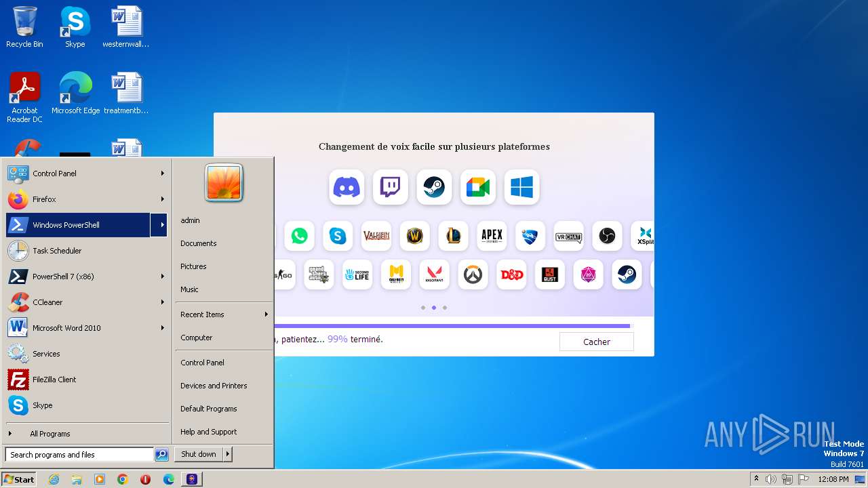The height and width of the screenshot is (488, 868).
Task: Click the Twitch icon in the installer
Action: [x=391, y=187]
